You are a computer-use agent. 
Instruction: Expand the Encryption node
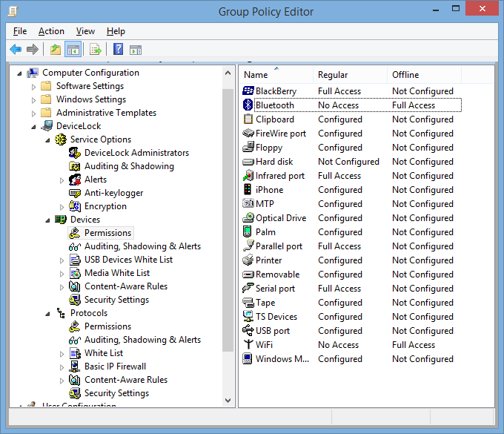click(62, 207)
